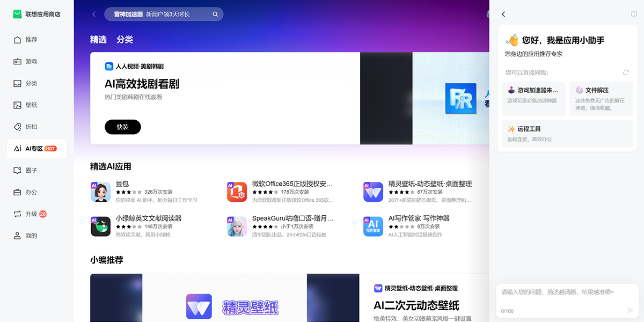
Task: Switch to the 分类 tab
Action: pyautogui.click(x=125, y=40)
